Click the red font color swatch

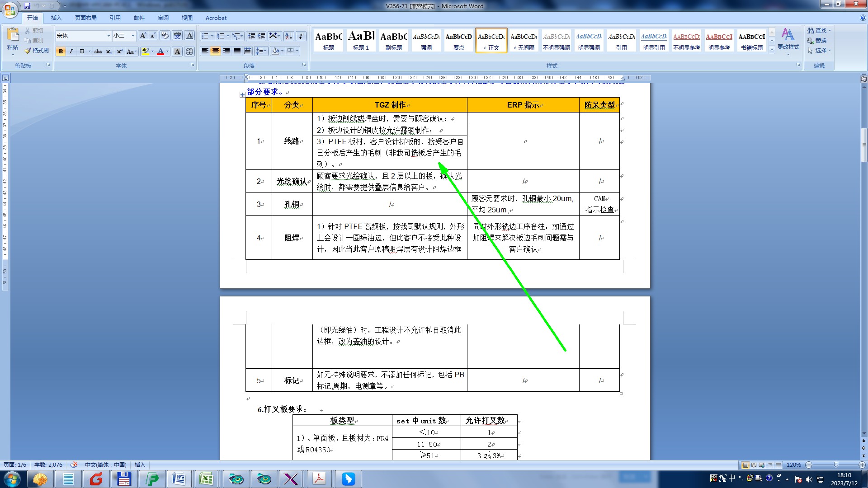click(160, 52)
